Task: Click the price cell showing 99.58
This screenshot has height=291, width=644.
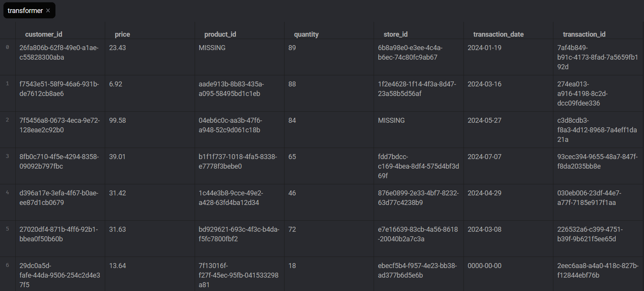Action: point(117,120)
